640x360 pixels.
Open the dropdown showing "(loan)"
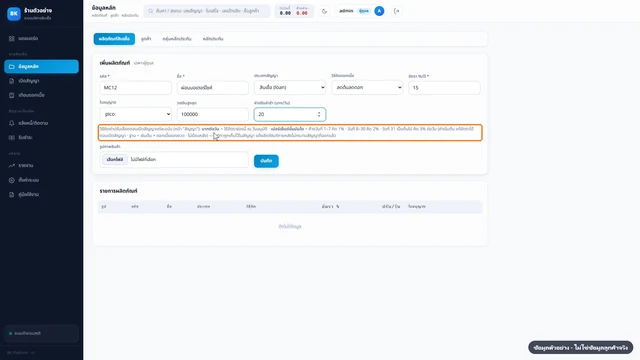(290, 87)
